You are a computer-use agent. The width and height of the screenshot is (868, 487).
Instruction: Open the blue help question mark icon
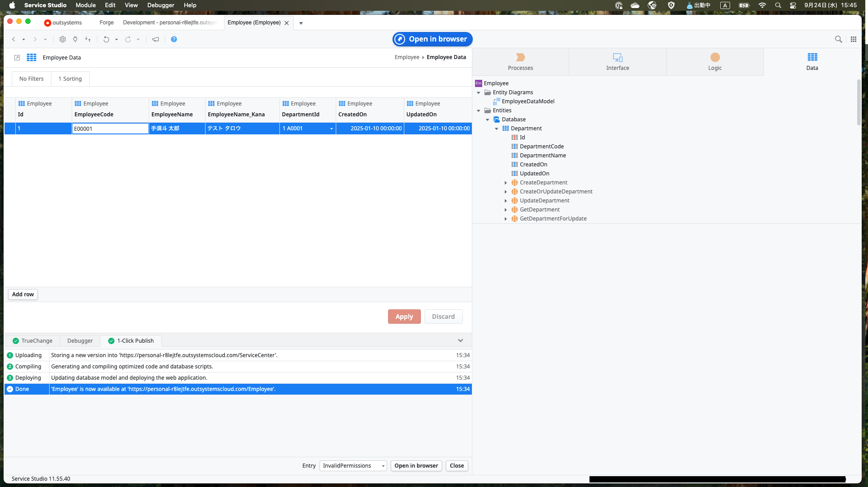[174, 39]
